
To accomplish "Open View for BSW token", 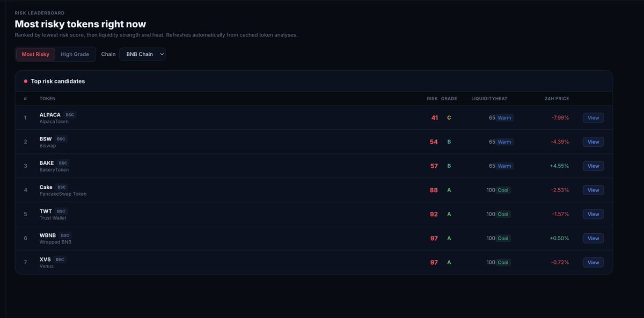I will 593,142.
